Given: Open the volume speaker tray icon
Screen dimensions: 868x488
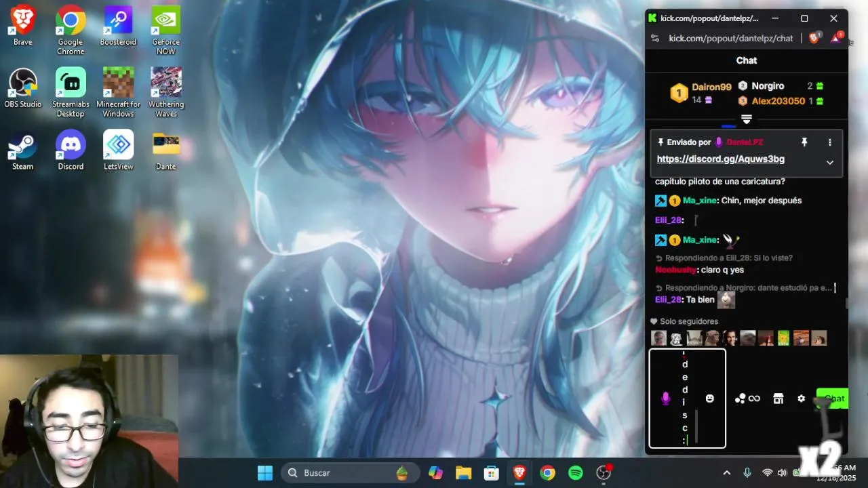Looking at the screenshot, I should (x=782, y=472).
